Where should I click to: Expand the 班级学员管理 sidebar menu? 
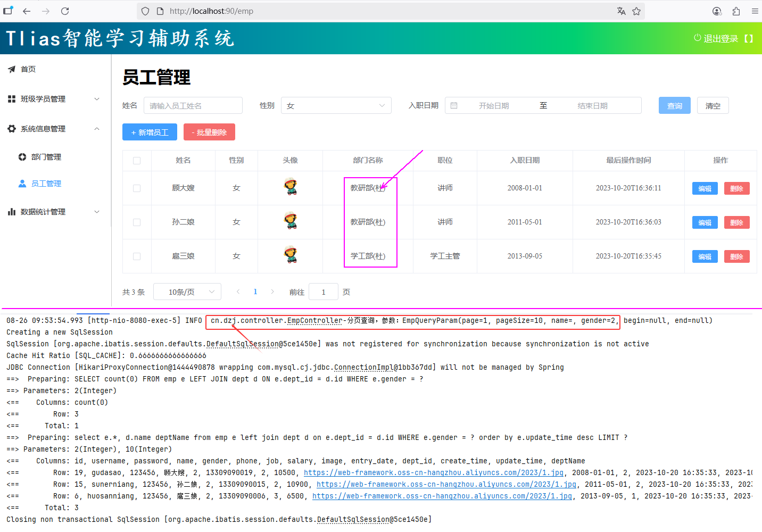tap(53, 99)
